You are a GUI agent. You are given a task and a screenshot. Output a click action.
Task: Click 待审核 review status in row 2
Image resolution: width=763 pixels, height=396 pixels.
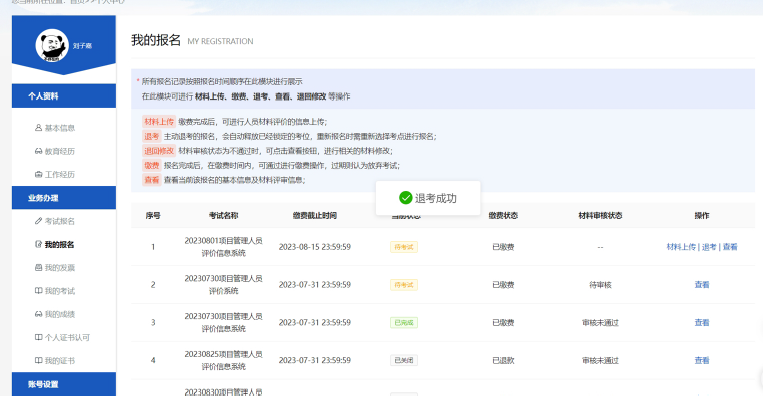tap(600, 285)
